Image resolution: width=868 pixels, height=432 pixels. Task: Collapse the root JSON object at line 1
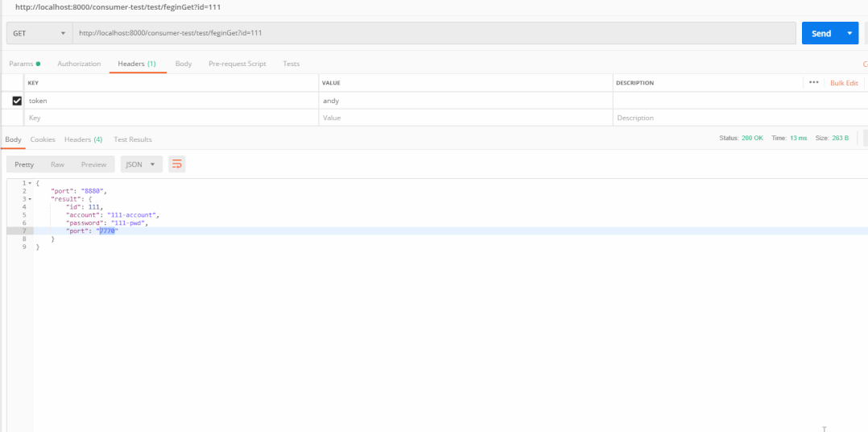click(x=30, y=183)
